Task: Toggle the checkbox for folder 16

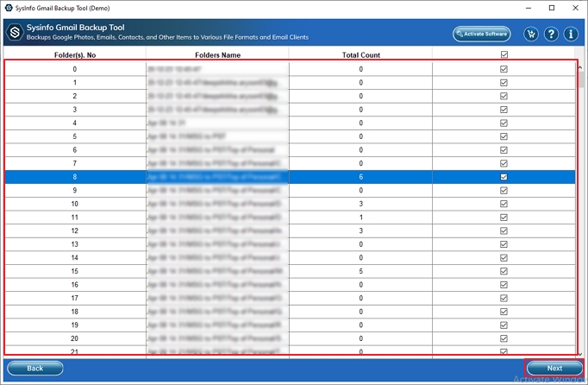Action: tap(504, 285)
